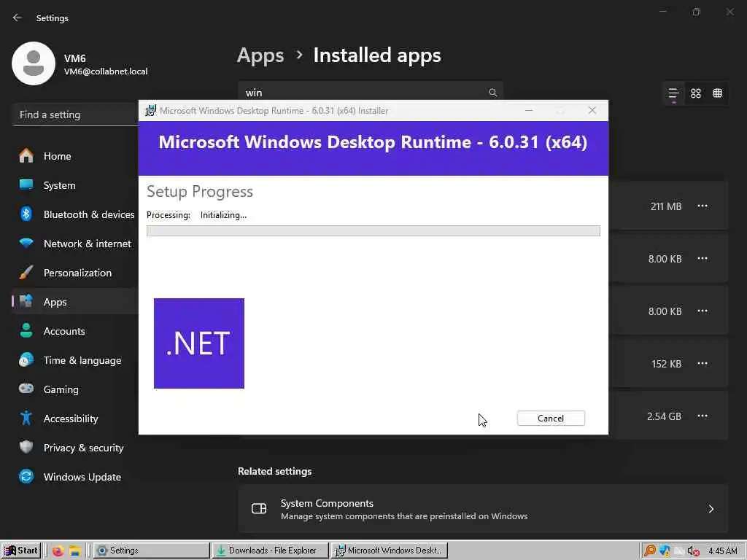Click the 2.54 GB size text
Screen dimensions: 747x560
[664, 416]
